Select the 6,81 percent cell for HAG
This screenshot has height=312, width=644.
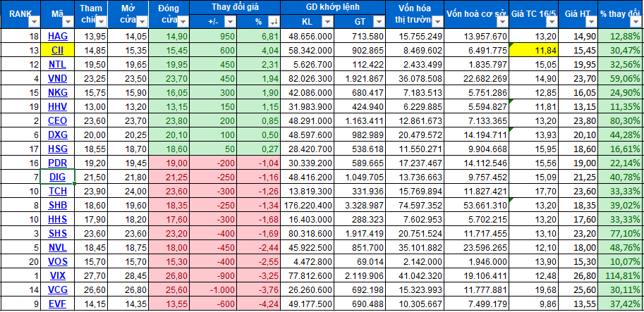click(x=259, y=37)
